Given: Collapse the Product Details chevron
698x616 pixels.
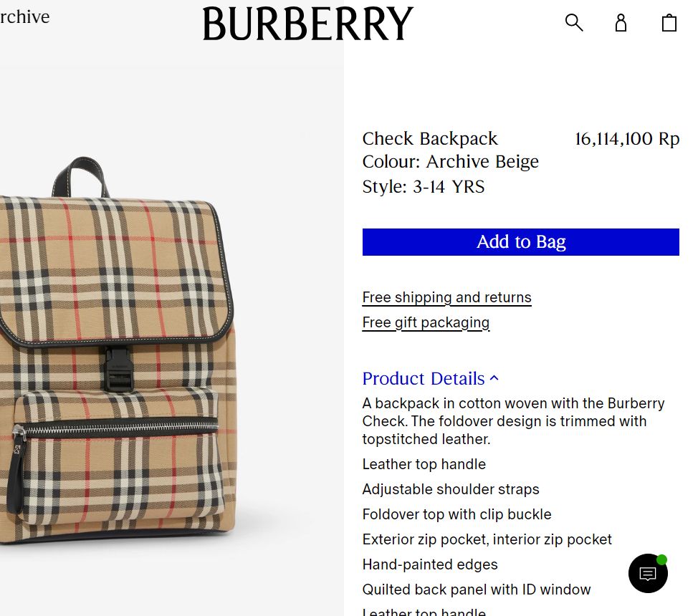Looking at the screenshot, I should click(x=494, y=378).
